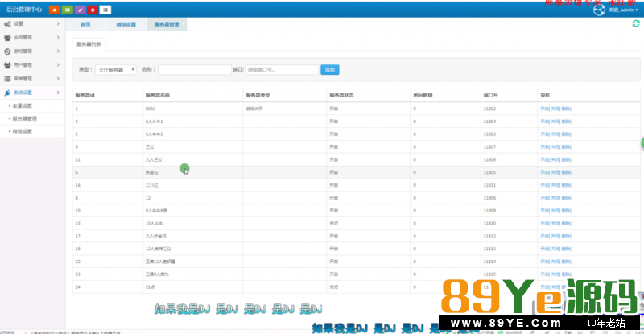Expand the 游戏管理 sidebar menu

(32, 52)
